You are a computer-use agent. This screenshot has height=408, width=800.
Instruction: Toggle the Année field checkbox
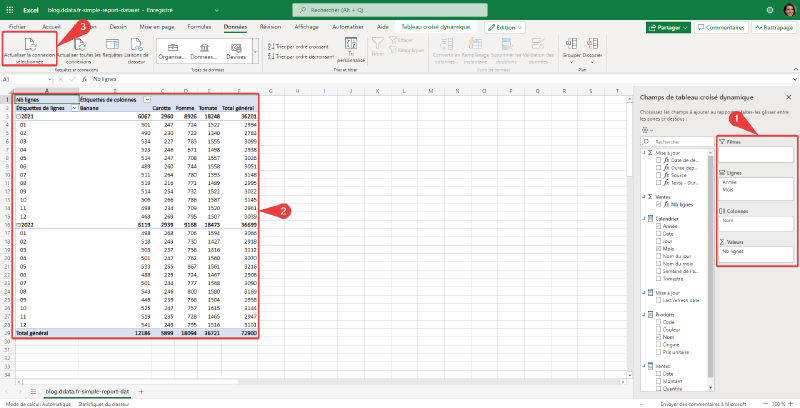click(659, 226)
